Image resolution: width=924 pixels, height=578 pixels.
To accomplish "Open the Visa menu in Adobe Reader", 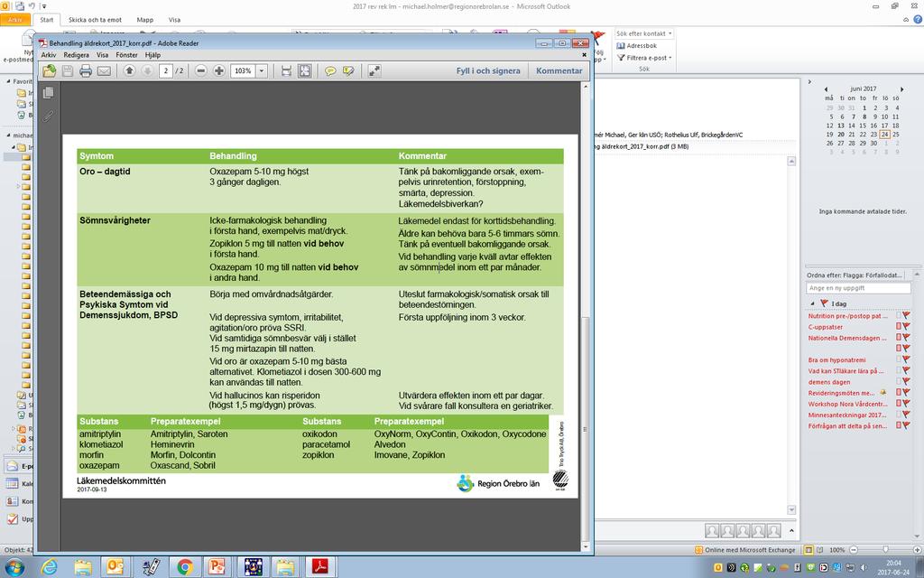I will tap(103, 55).
